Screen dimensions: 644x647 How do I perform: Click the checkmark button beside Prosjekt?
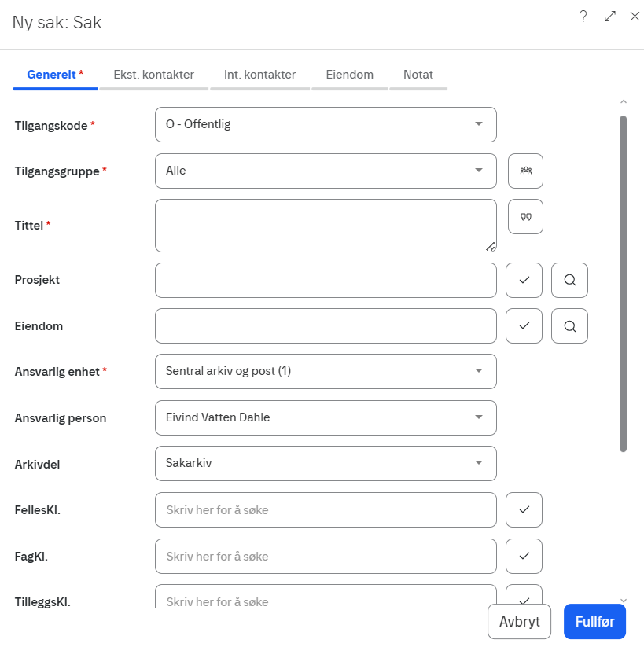(524, 280)
